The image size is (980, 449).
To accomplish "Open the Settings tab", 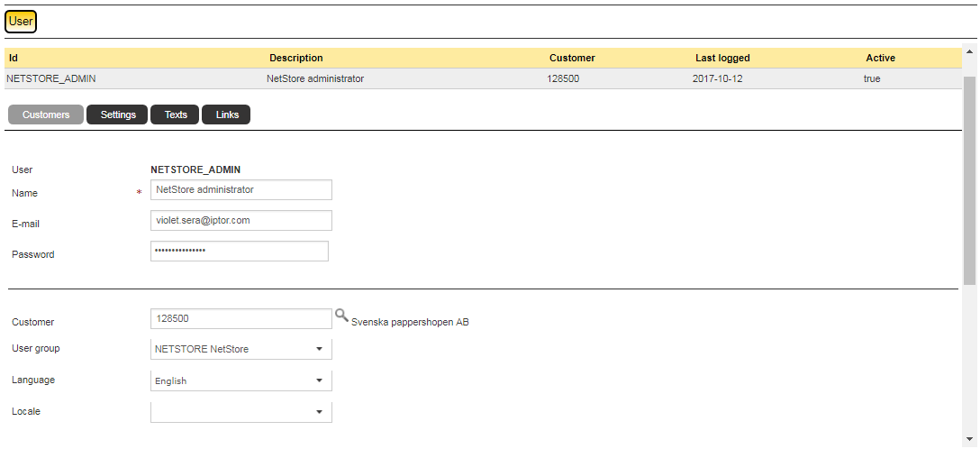I will (x=117, y=115).
